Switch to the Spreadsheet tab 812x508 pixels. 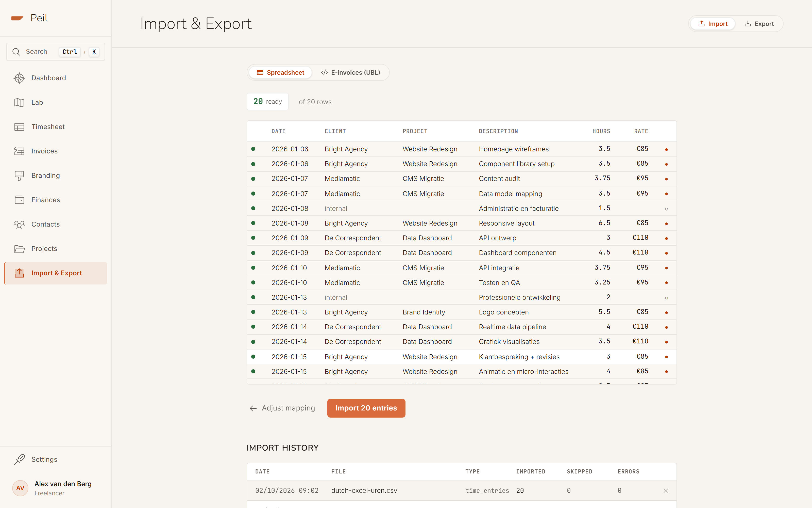[280, 73]
